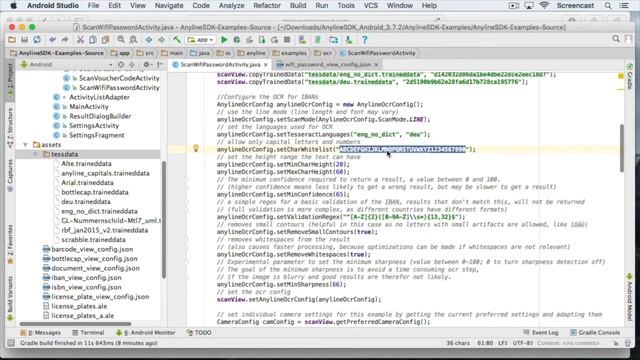Screen dimensions: 640x360
Task: Click the Stop square icon
Action: point(287,40)
